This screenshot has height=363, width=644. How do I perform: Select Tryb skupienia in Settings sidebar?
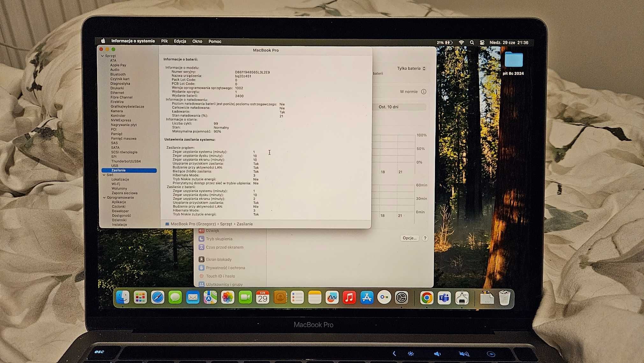tap(219, 239)
